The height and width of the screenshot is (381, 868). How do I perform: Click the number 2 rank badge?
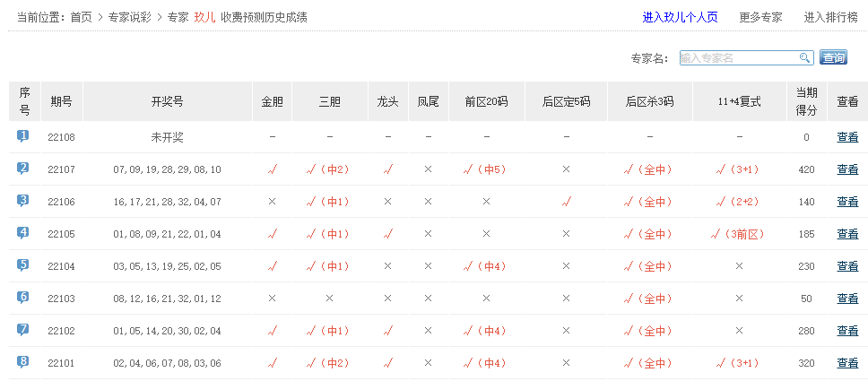23,169
